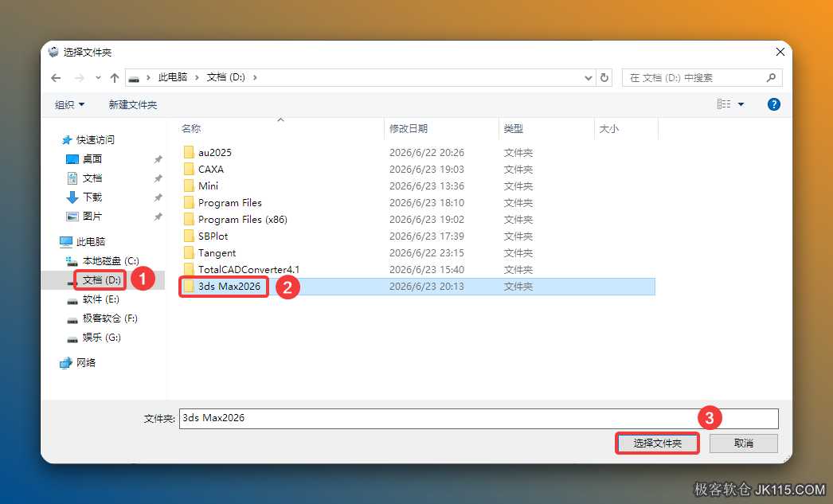This screenshot has height=504, width=833.
Task: Select the Program Files (x86) folder
Action: pos(242,219)
